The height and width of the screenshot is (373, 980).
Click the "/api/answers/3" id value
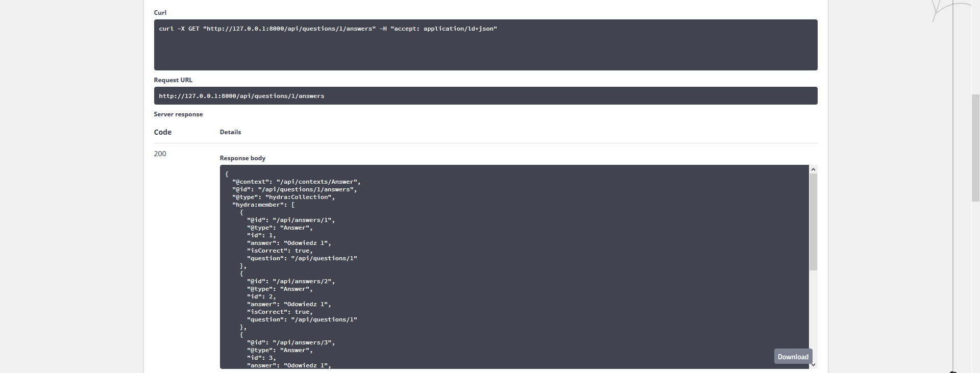tap(303, 342)
